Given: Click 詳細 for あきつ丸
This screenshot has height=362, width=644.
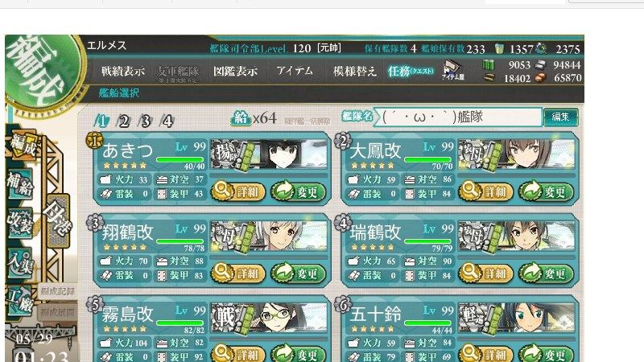Looking at the screenshot, I should tap(238, 191).
